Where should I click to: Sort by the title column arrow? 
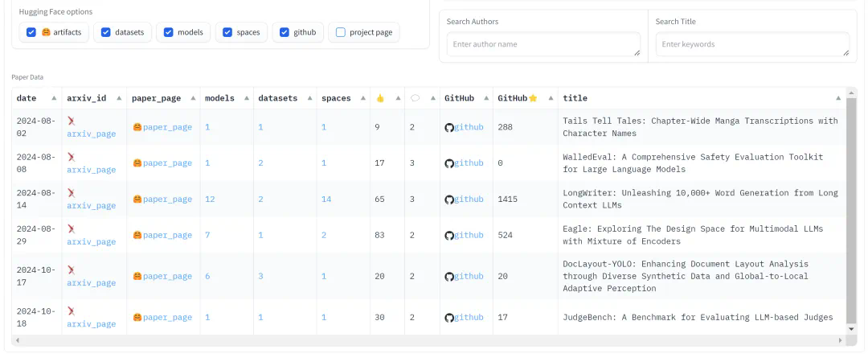pos(838,98)
